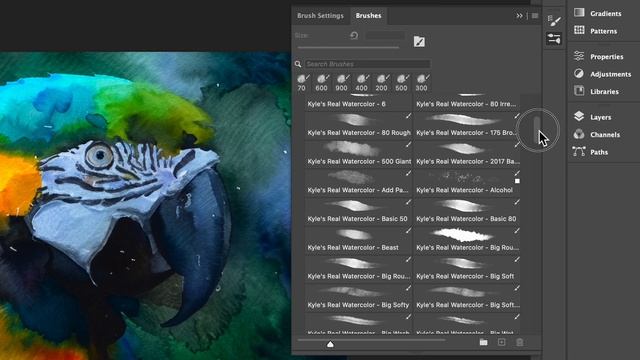Choose Kyle's Real Watercolor - Big Soft brush

tap(467, 269)
